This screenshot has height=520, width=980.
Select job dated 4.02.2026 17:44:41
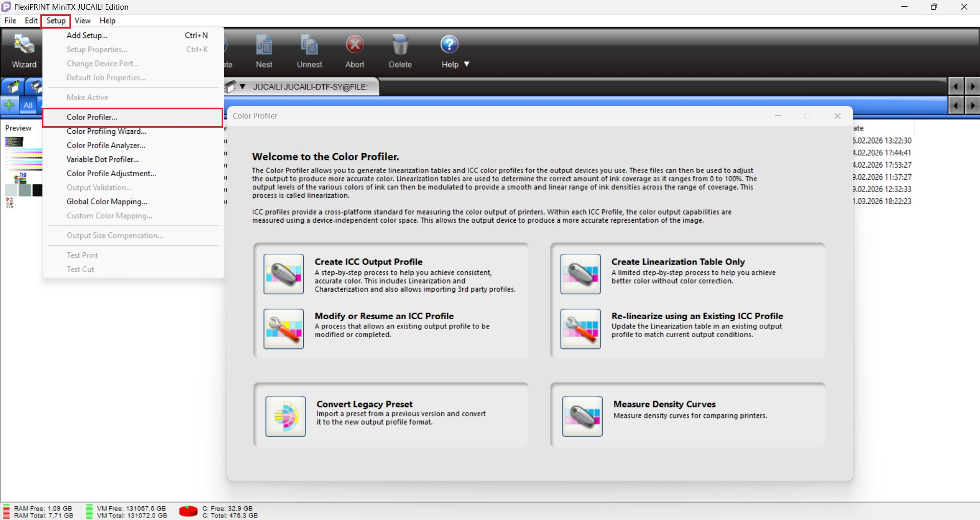pyautogui.click(x=882, y=153)
